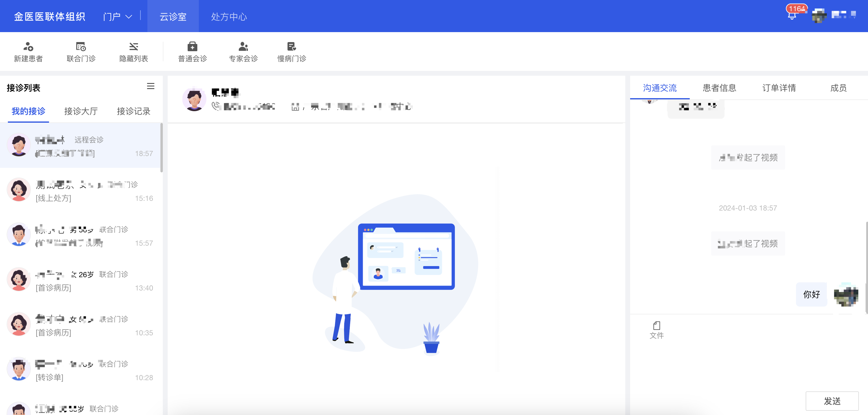Click 金医医联体组织 title logo
The image size is (868, 415).
click(50, 17)
